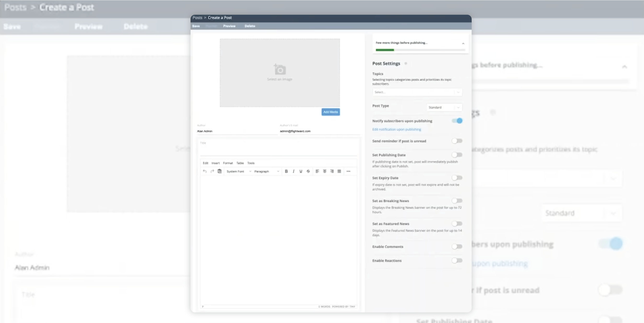Image resolution: width=644 pixels, height=323 pixels.
Task: Disable Notify subscribers upon publishing toggle
Action: (457, 121)
